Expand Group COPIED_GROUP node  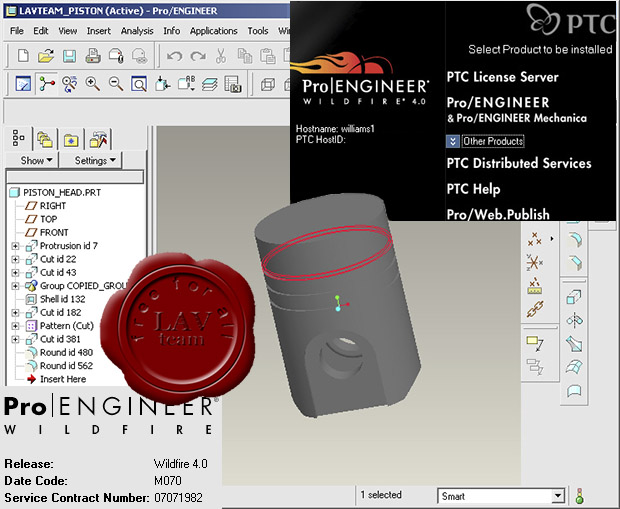(x=15, y=286)
